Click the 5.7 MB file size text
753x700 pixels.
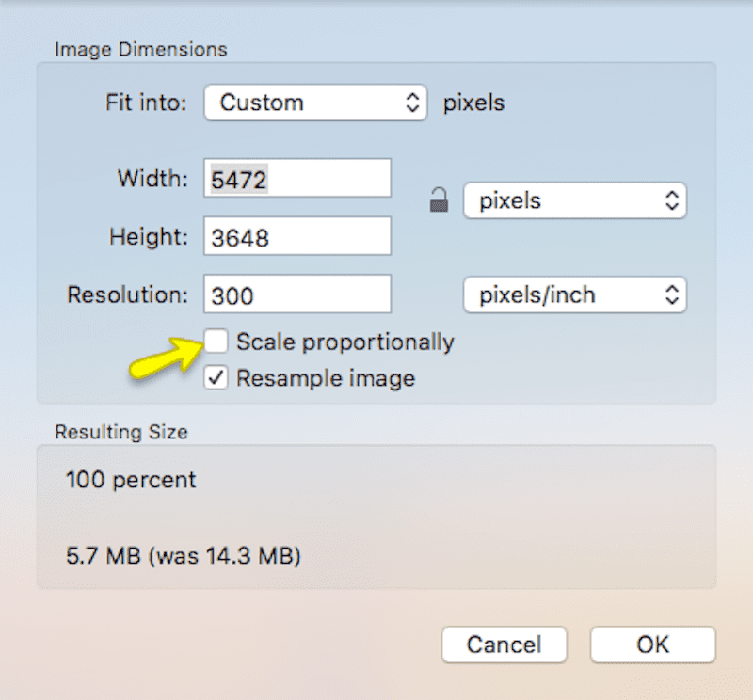tap(183, 557)
